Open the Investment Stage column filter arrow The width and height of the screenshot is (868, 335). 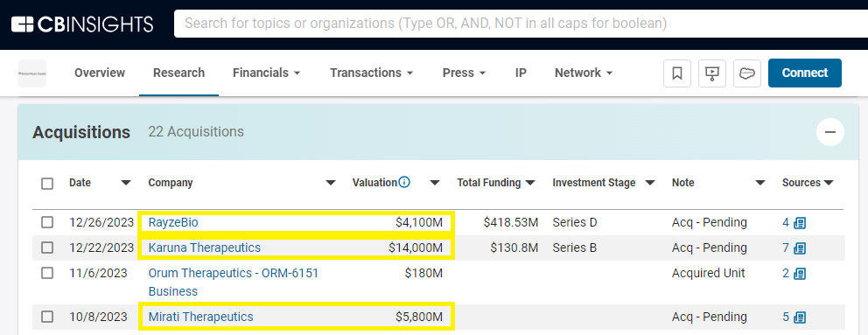coord(650,183)
